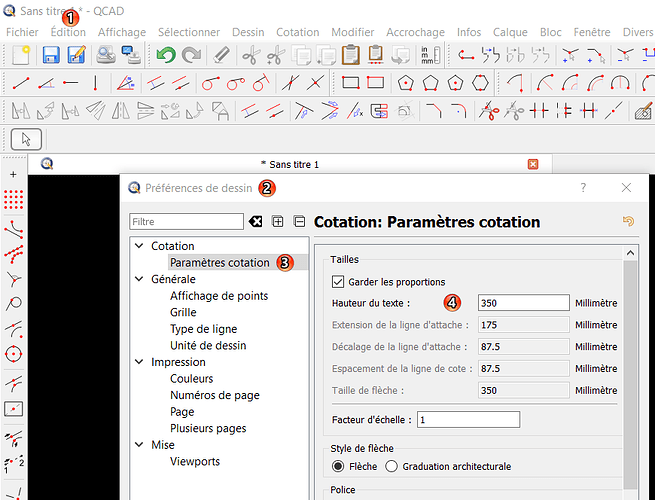Open the Modifier menu
This screenshot has width=655, height=500.
(x=353, y=32)
